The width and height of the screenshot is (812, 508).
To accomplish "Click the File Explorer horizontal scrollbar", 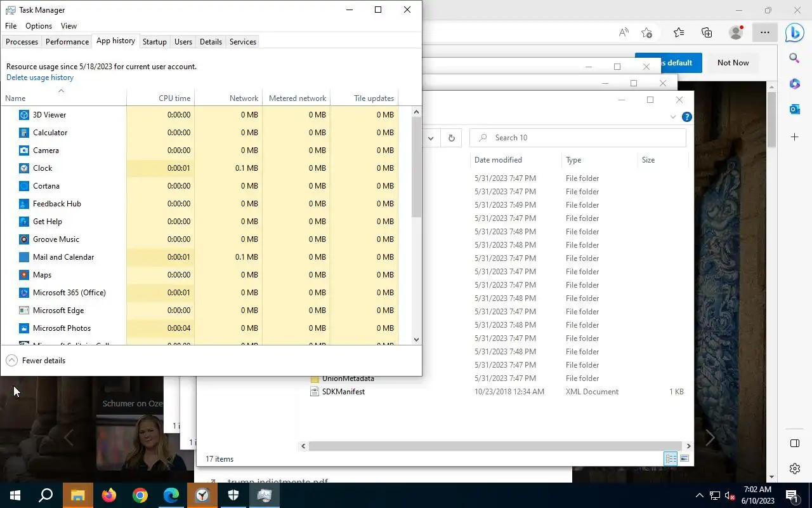I will [x=495, y=446].
